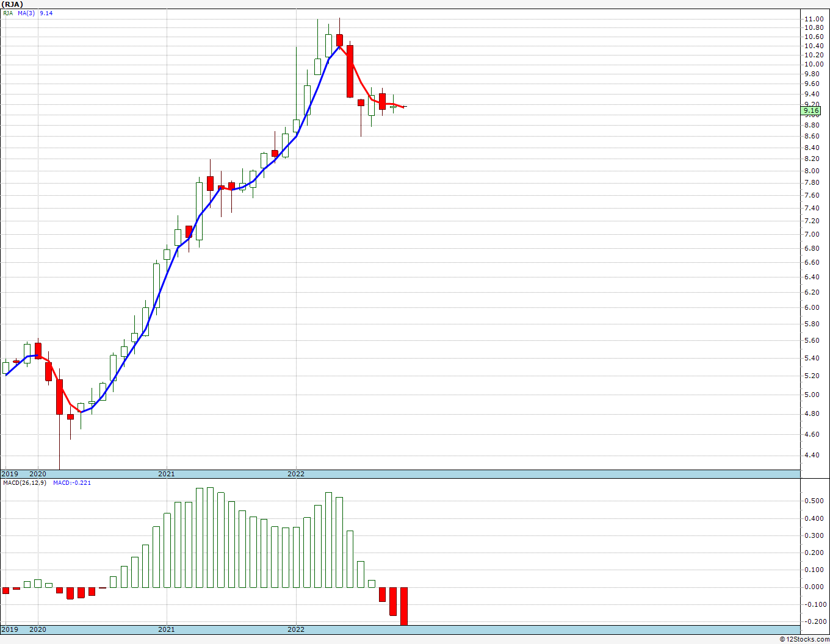Select the 6.60 price axis label
This screenshot has height=644, width=830.
(812, 262)
